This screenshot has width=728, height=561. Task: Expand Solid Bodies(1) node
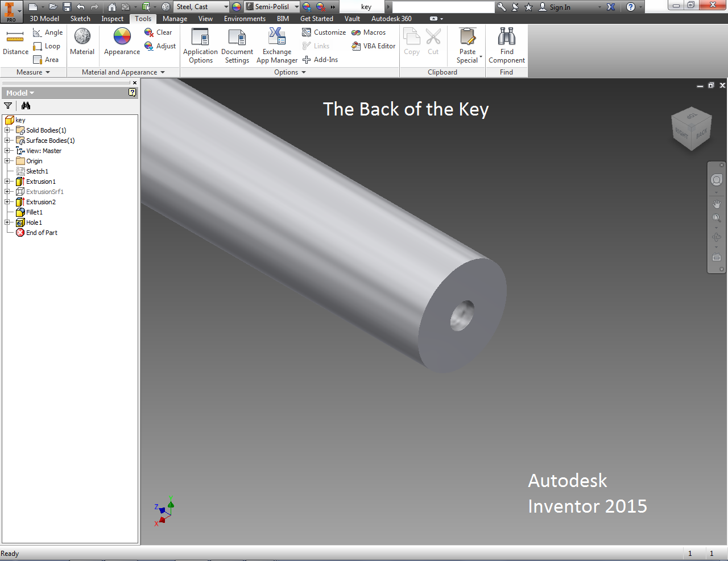7,130
